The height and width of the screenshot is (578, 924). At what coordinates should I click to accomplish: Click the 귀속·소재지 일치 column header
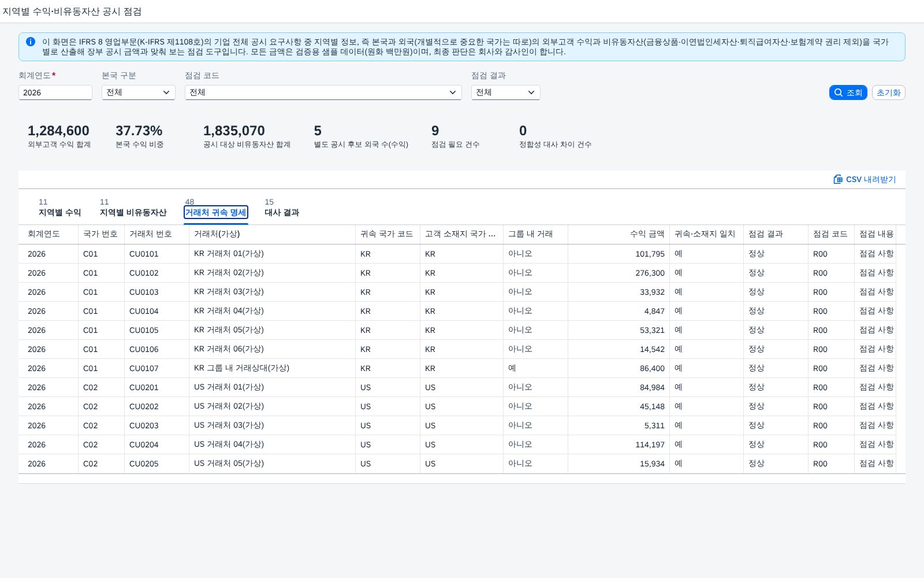click(706, 234)
